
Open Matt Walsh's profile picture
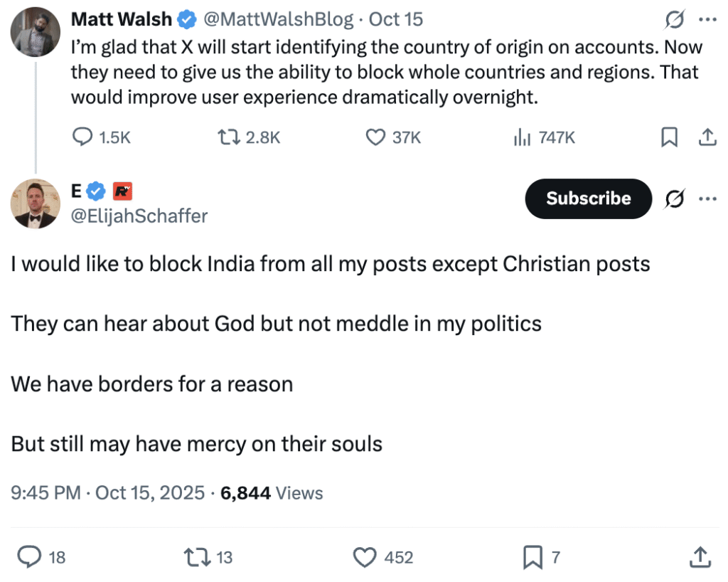36,32
